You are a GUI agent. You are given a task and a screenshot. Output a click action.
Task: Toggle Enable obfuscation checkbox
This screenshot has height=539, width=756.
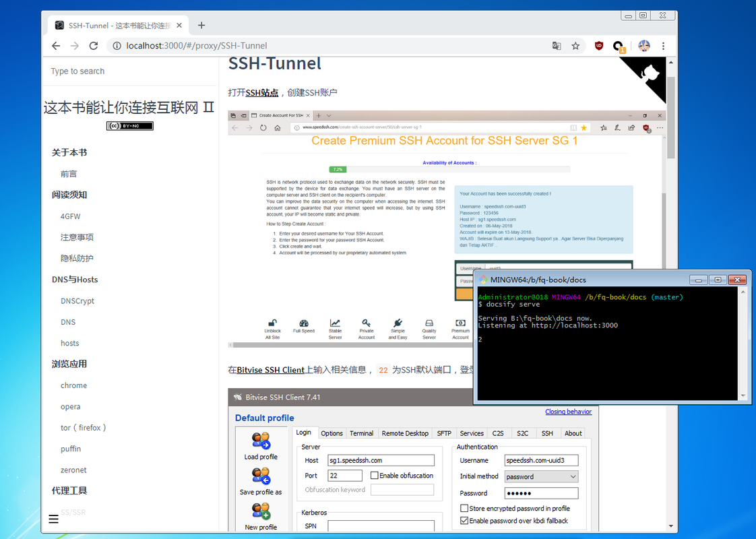(x=374, y=476)
